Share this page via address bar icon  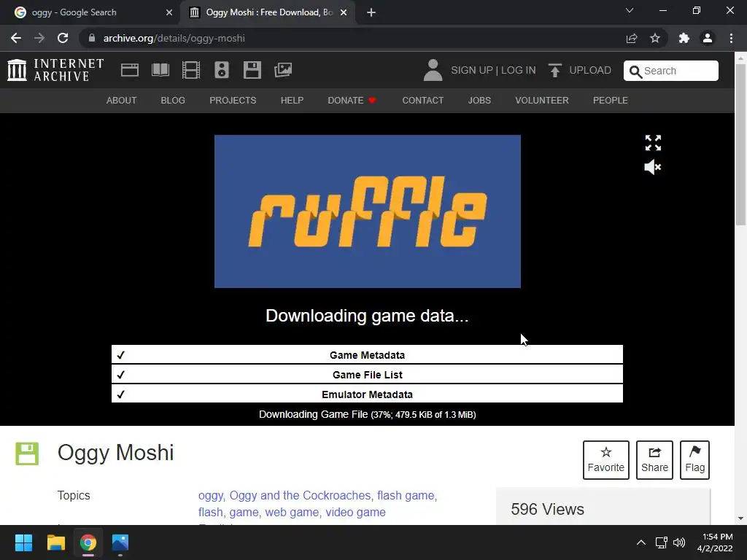tap(632, 38)
